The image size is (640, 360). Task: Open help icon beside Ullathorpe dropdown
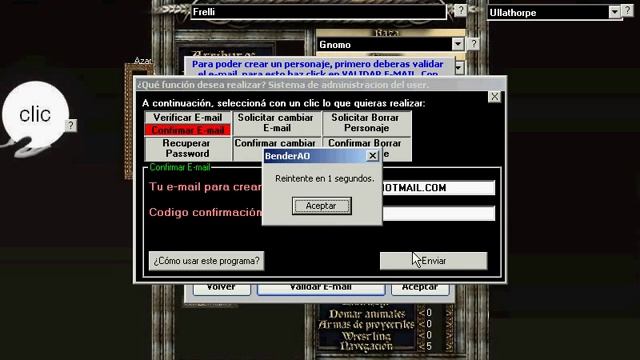click(x=627, y=11)
